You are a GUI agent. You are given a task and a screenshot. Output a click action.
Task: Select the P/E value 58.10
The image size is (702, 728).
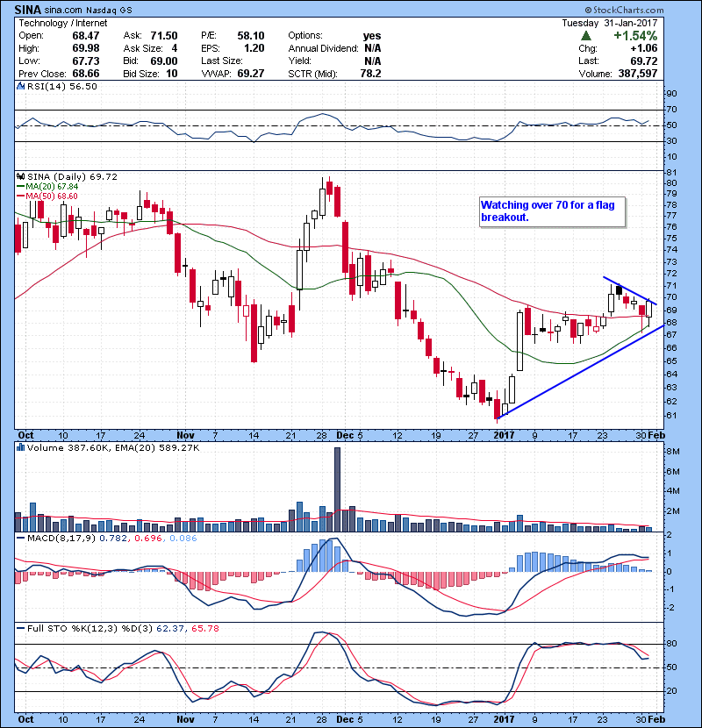point(251,36)
